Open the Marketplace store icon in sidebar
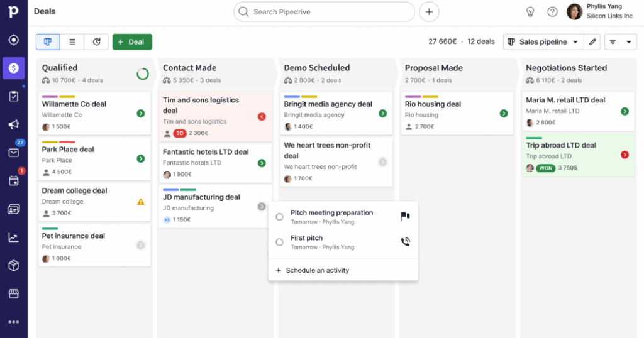Viewport: 644px width, 338px height. coord(13,293)
